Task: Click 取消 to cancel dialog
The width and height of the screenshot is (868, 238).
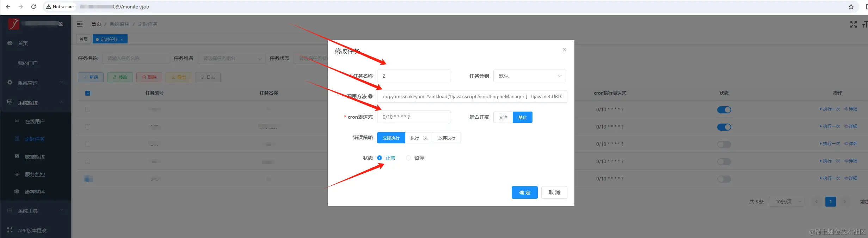Action: (554, 192)
